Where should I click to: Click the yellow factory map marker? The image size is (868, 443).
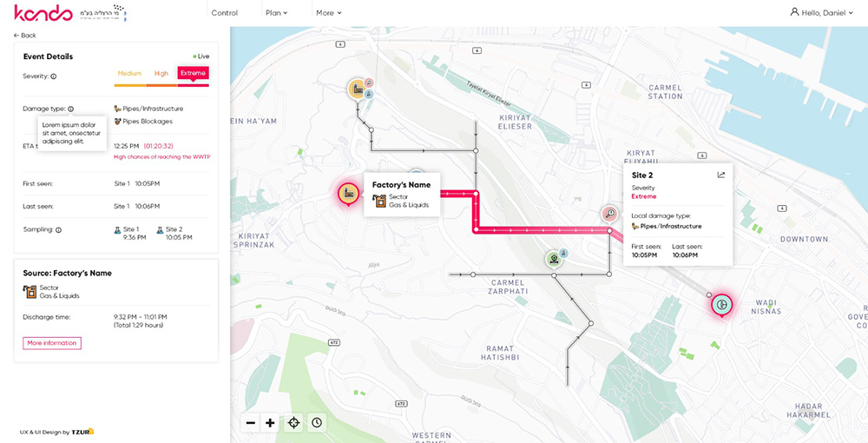pos(356,89)
